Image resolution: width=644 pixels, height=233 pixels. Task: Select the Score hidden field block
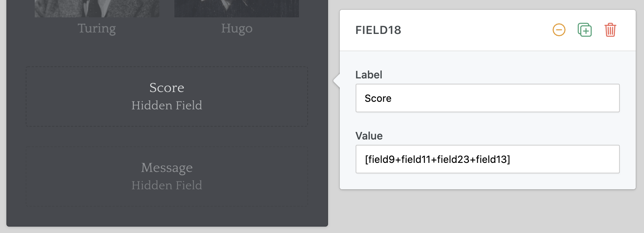[167, 97]
